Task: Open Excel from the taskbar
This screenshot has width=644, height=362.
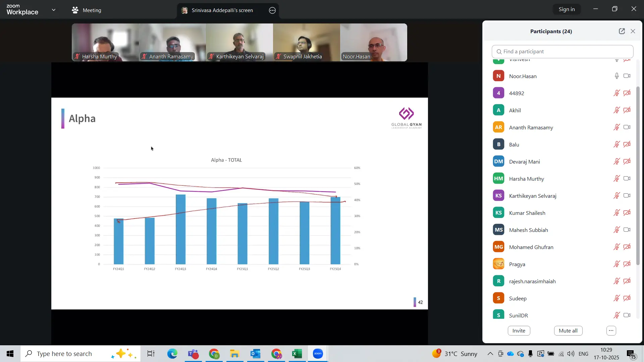Action: pos(297,354)
